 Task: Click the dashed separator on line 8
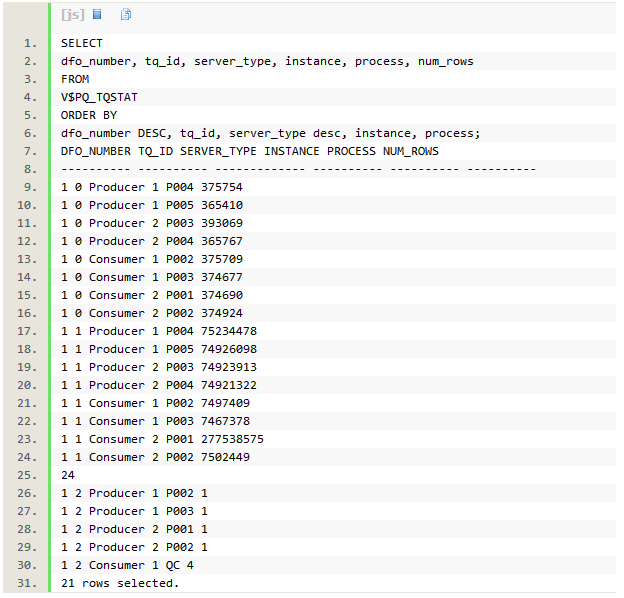[x=298, y=169]
